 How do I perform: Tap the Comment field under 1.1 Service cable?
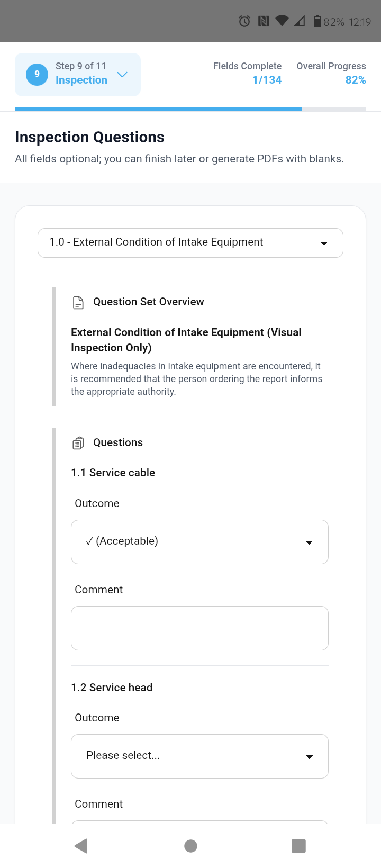pyautogui.click(x=199, y=628)
